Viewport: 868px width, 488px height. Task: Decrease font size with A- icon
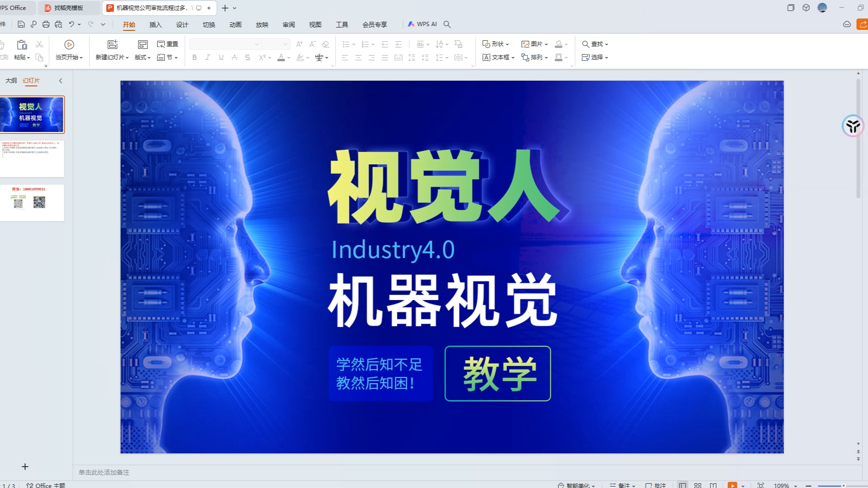pos(313,44)
